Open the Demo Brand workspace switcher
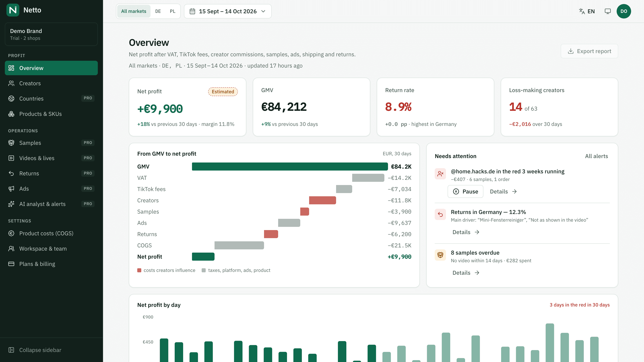 pyautogui.click(x=51, y=34)
